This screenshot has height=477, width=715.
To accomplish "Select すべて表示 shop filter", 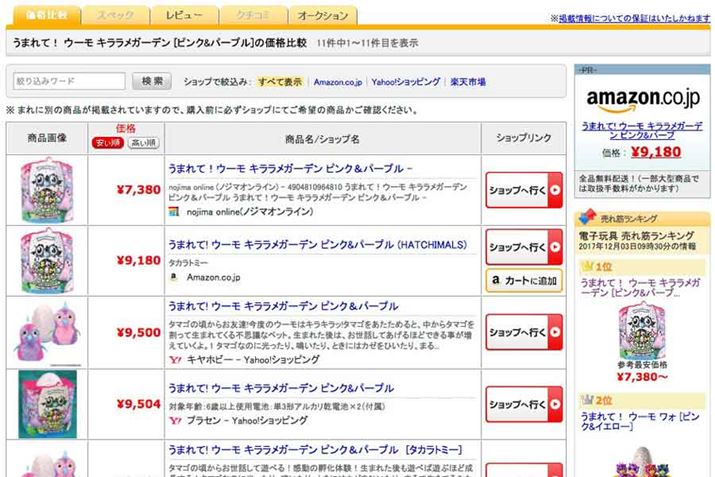I will (x=279, y=82).
